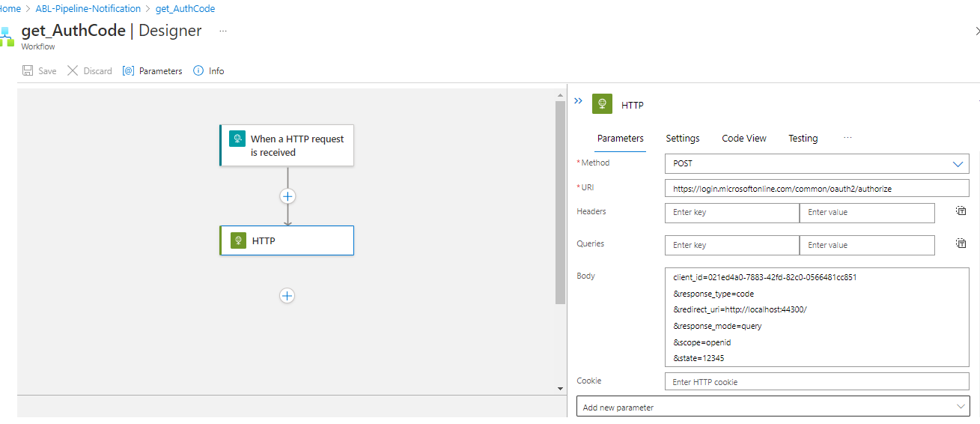Collapse the HTTP details panel
This screenshot has height=424, width=980.
pos(578,100)
